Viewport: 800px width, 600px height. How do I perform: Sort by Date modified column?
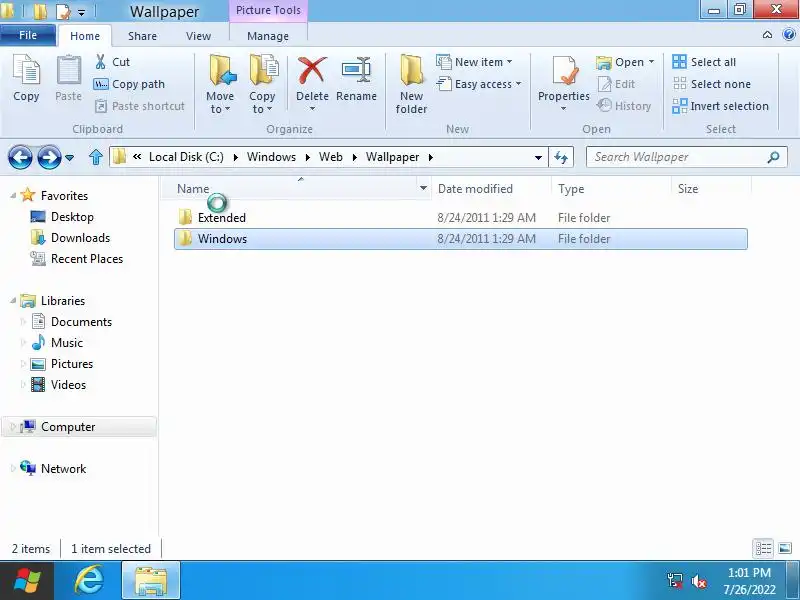tap(476, 189)
